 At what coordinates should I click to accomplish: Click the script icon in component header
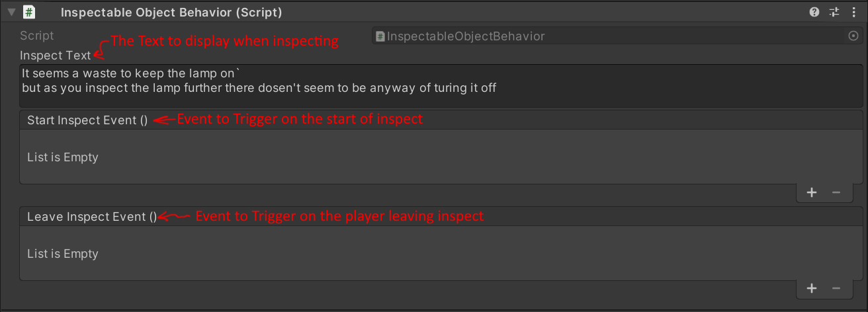click(29, 12)
